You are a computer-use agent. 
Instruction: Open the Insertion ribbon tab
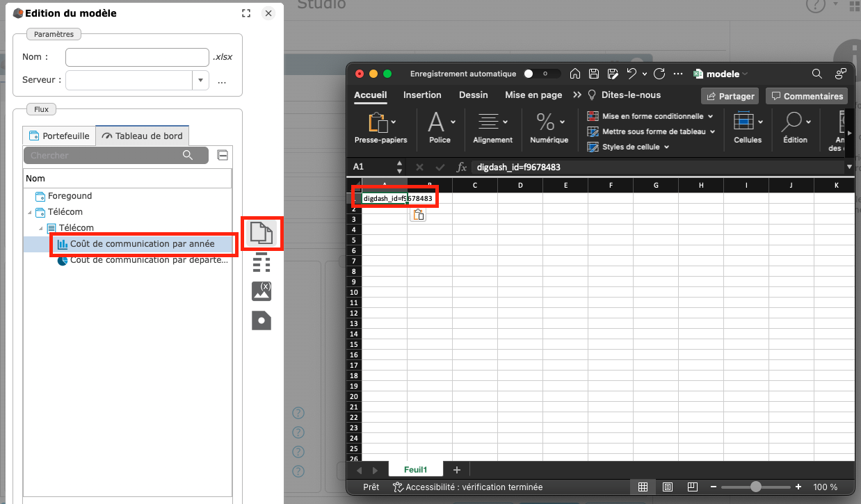pyautogui.click(x=422, y=95)
